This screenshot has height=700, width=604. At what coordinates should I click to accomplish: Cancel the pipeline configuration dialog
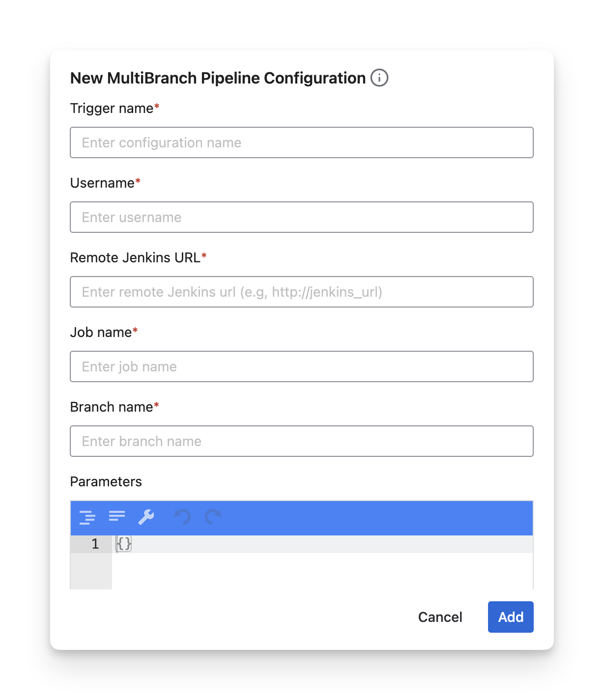(440, 617)
